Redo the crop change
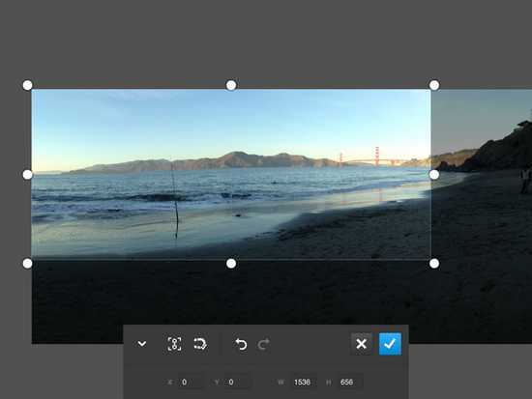Image resolution: width=532 pixels, height=399 pixels. 264,344
